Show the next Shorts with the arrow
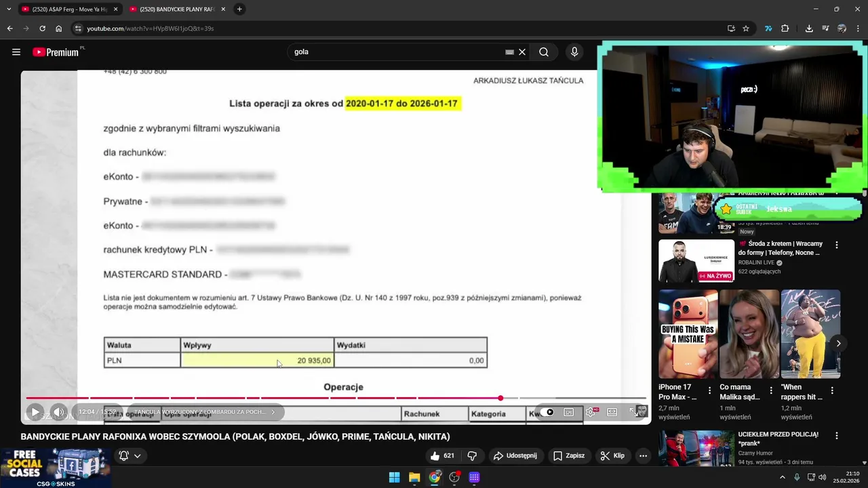The height and width of the screenshot is (488, 868). coord(838,344)
